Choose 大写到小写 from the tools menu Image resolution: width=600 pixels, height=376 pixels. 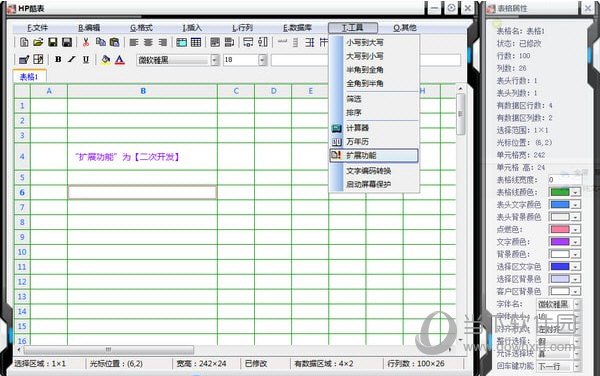pos(365,56)
